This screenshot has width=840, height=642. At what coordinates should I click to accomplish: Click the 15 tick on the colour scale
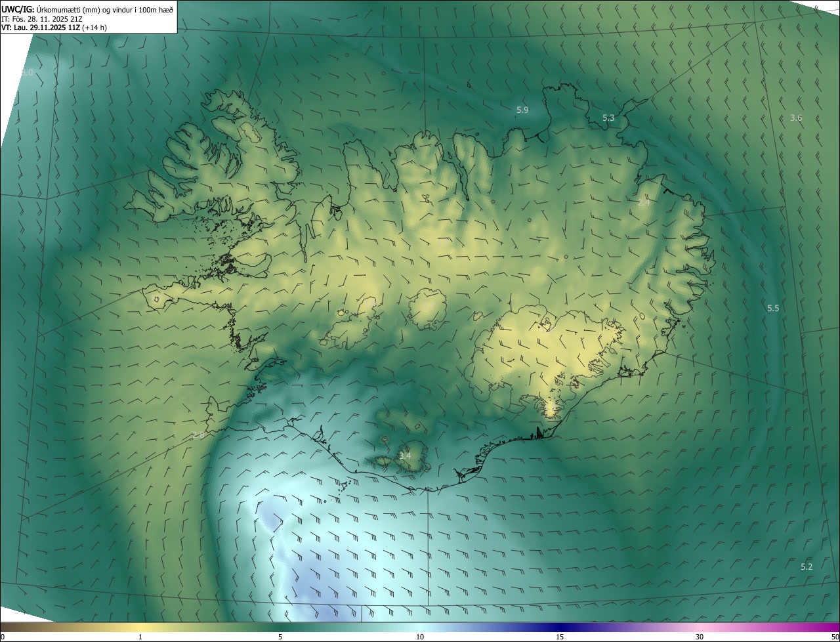(x=560, y=637)
